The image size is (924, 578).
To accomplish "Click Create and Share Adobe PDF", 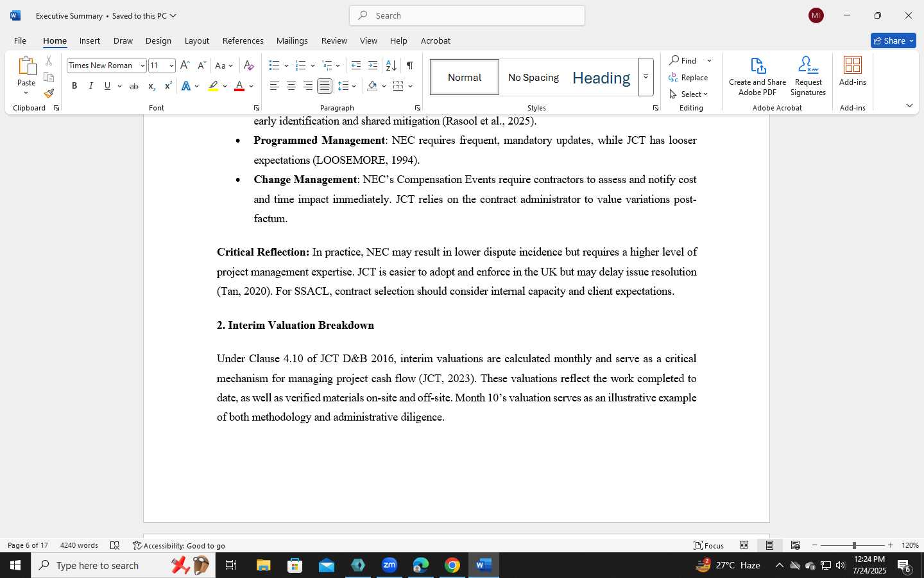I will (757, 76).
